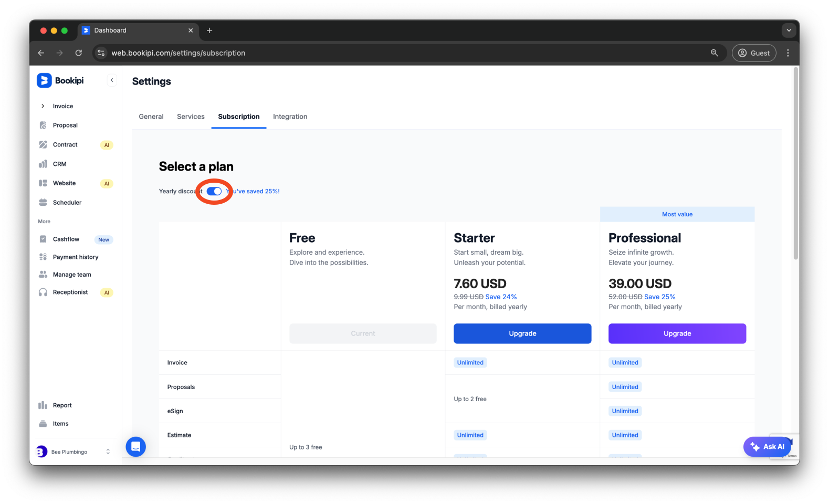Image resolution: width=829 pixels, height=504 pixels.
Task: Open the tab search dropdown arrow
Action: click(x=789, y=30)
